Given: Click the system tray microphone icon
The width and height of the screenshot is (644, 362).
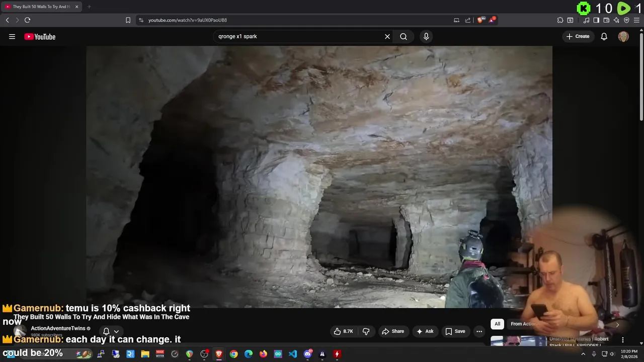Looking at the screenshot, I should tap(594, 354).
